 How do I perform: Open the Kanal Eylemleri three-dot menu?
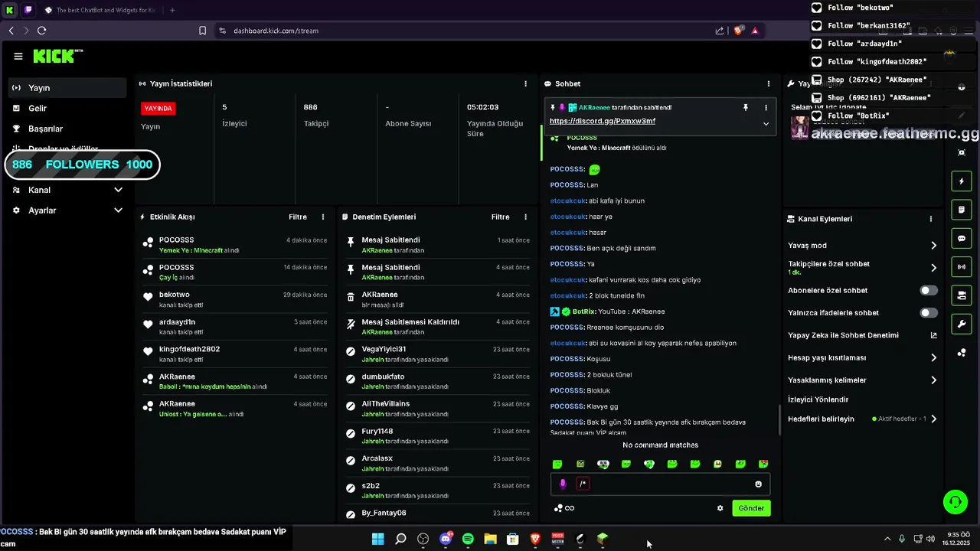coord(931,219)
